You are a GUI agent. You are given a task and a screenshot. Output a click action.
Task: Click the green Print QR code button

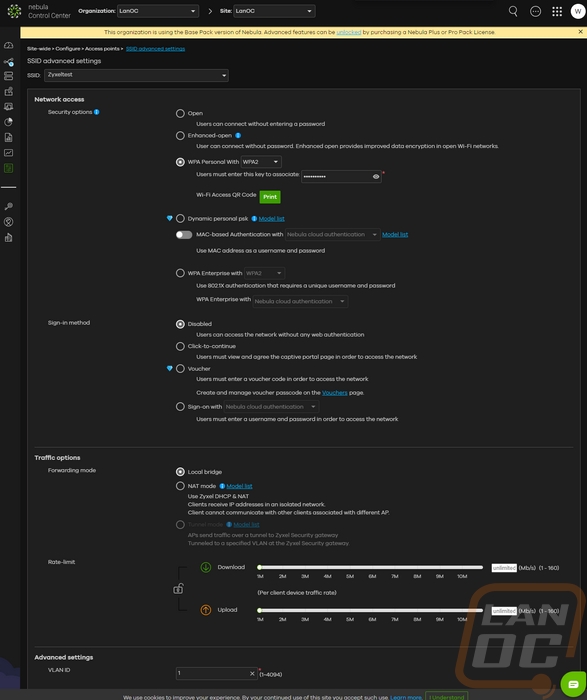270,197
